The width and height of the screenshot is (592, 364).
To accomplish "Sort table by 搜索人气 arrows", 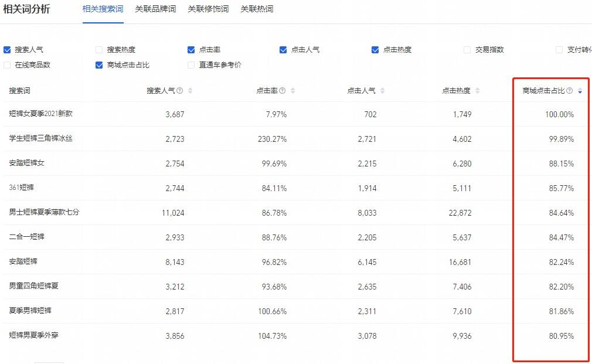I will (190, 91).
